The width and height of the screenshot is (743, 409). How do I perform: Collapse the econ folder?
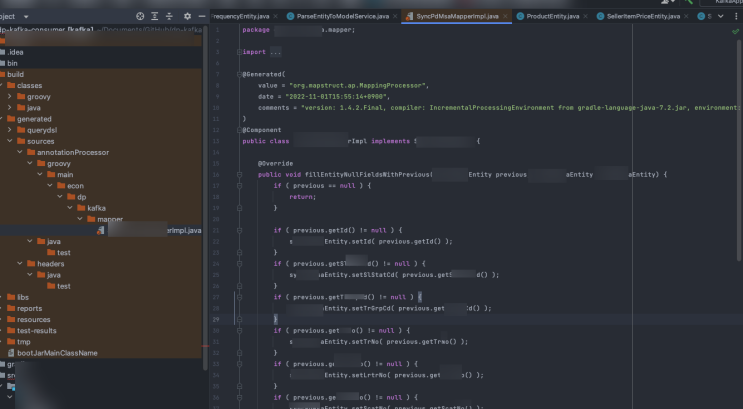coord(49,185)
